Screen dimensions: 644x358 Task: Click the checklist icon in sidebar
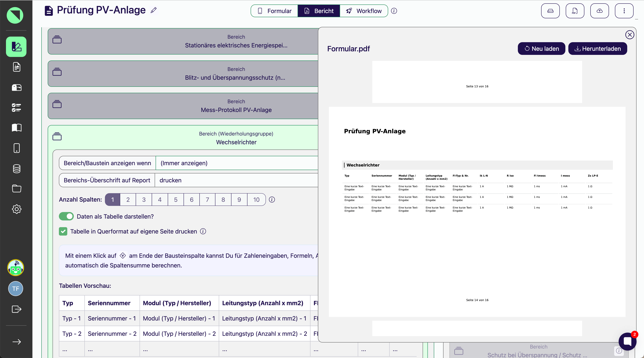pyautogui.click(x=17, y=108)
